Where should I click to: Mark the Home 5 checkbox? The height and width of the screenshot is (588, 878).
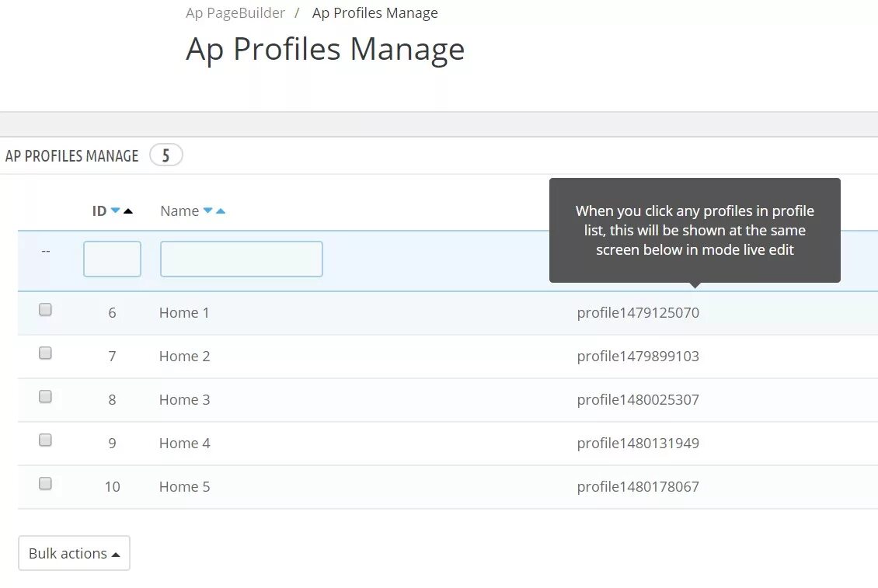(x=46, y=484)
